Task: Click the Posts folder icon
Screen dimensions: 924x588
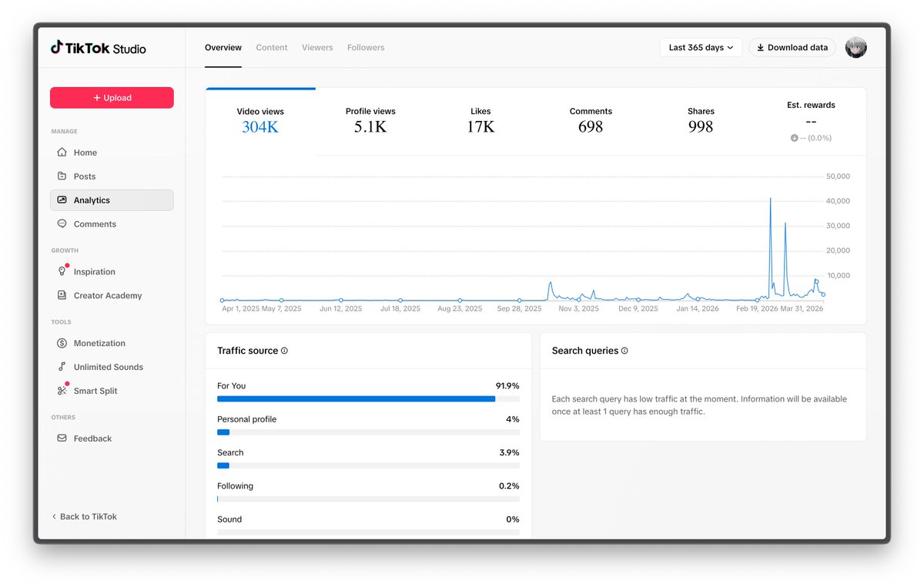Action: [62, 176]
